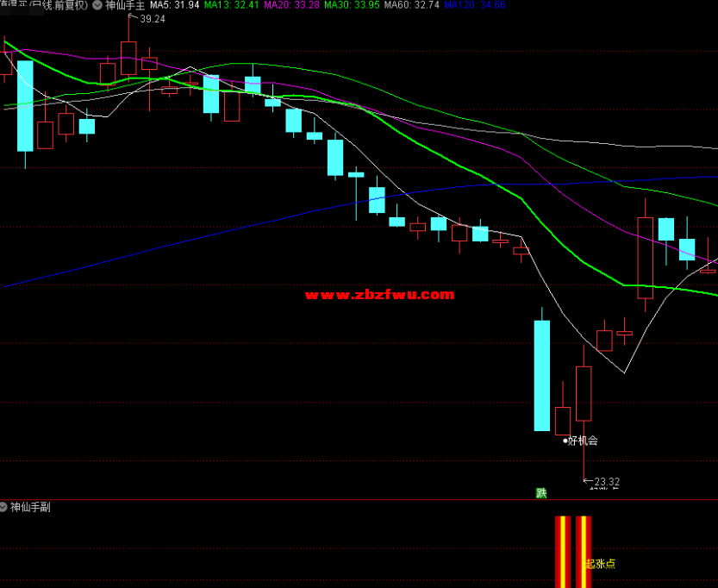Open the www.zbzfwu.com watermark link
Image resolution: width=718 pixels, height=588 pixels.
click(x=379, y=295)
